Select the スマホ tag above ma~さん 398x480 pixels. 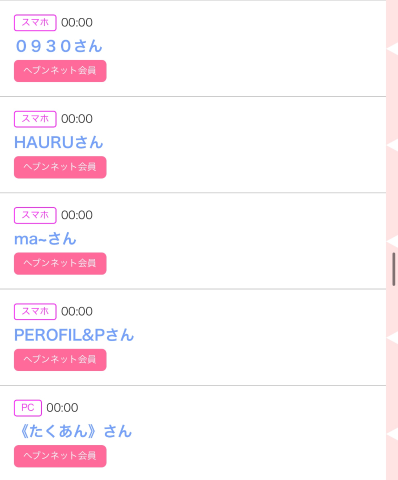(35, 215)
